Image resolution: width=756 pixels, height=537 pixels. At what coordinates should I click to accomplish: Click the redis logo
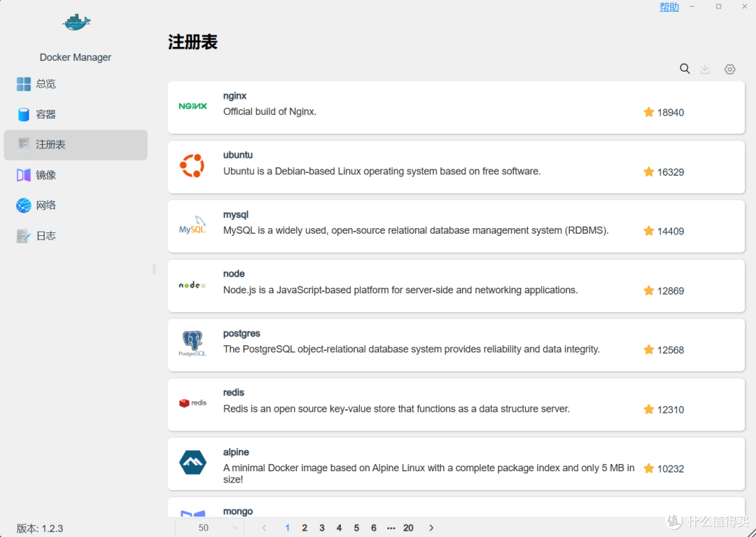coord(193,403)
